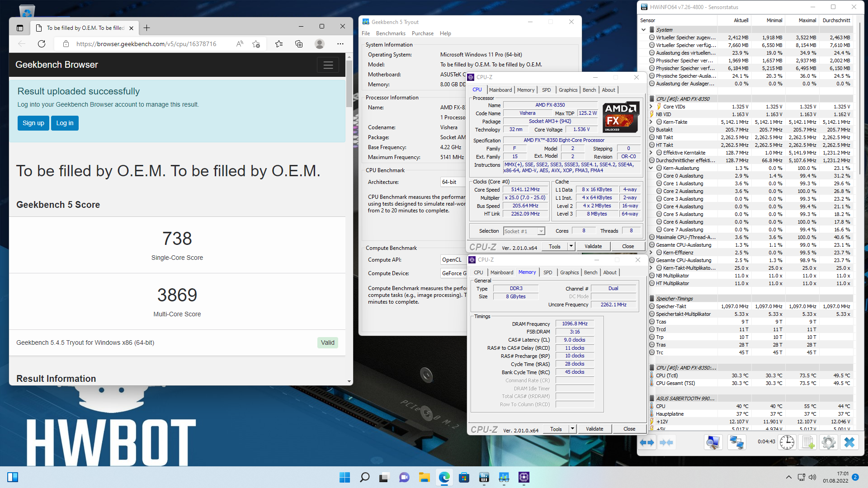Switch to SPD tab in bottom CPU-Z
Viewport: 868px width, 488px height.
point(547,272)
